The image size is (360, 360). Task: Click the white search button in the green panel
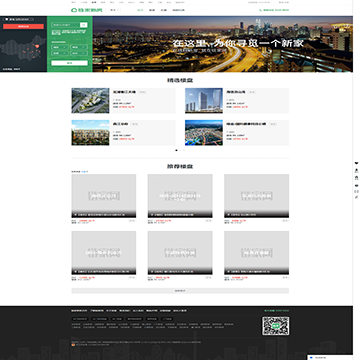pos(70,63)
